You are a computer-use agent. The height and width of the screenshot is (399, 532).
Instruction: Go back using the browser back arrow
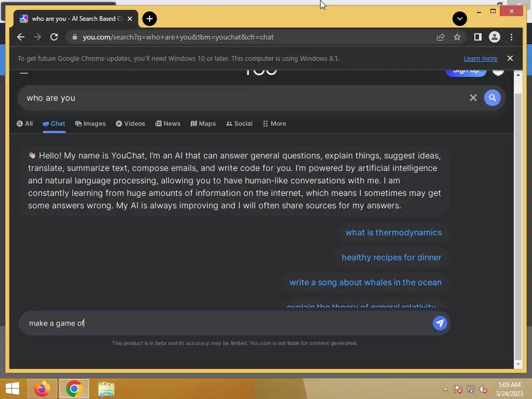coord(21,37)
